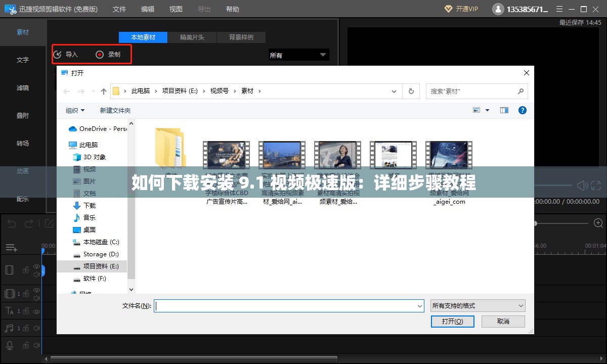Open the view options dropdown arrow
Viewport: 607px width, 364px height.
[488, 110]
